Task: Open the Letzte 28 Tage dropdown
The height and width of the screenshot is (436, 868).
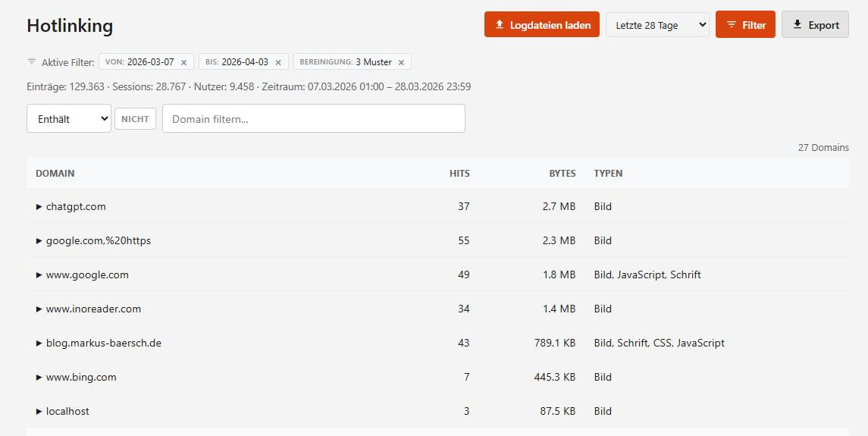Action: (657, 25)
